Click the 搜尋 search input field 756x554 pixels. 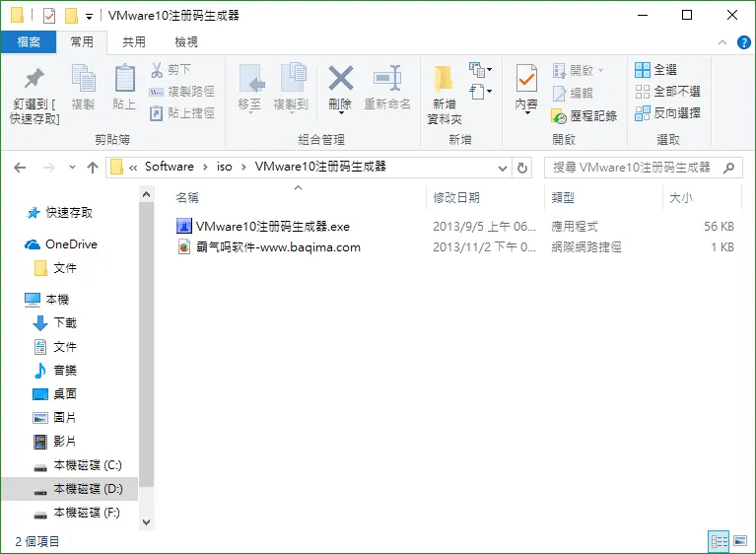[634, 168]
